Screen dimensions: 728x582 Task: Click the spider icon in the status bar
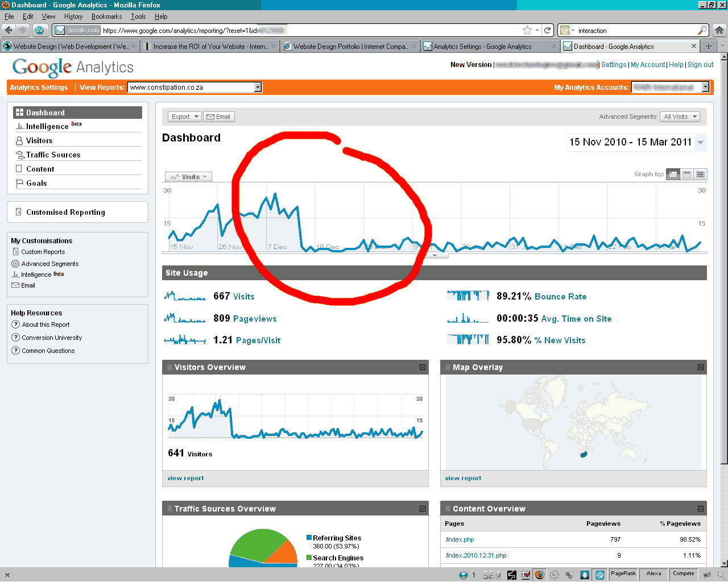pos(707,575)
